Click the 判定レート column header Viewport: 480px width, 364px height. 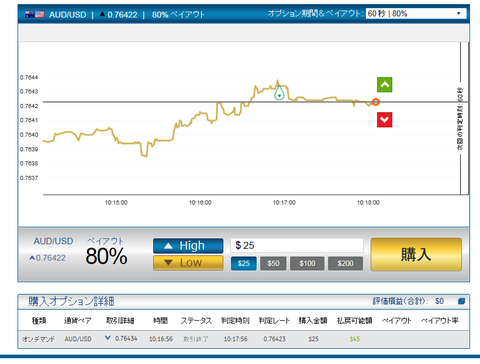(x=274, y=321)
